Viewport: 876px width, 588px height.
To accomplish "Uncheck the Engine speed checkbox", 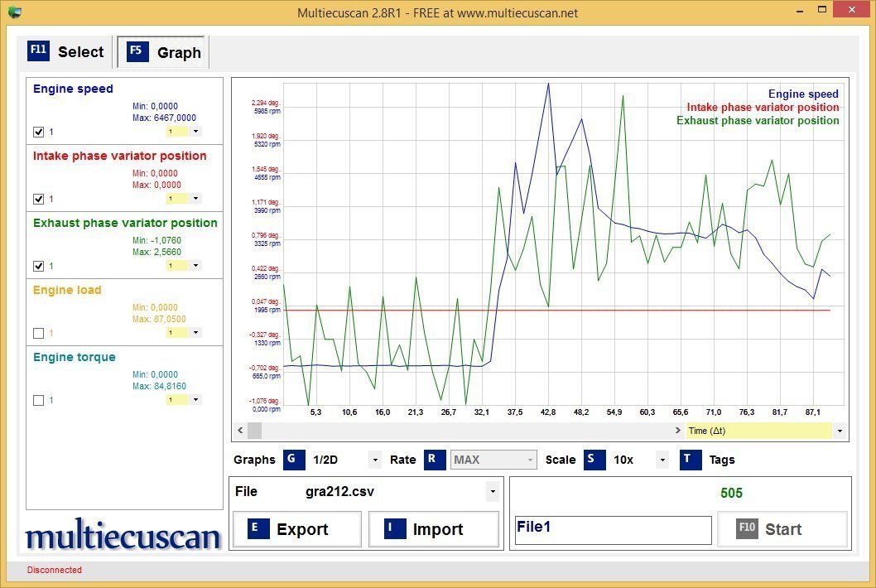I will (38, 132).
